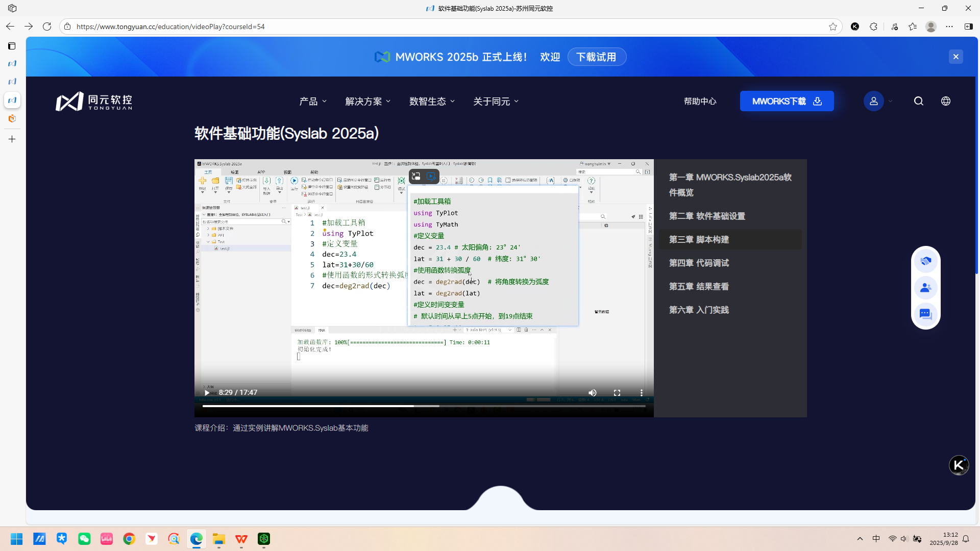Select chapter 第五章 结果查看
980x551 pixels.
point(730,286)
